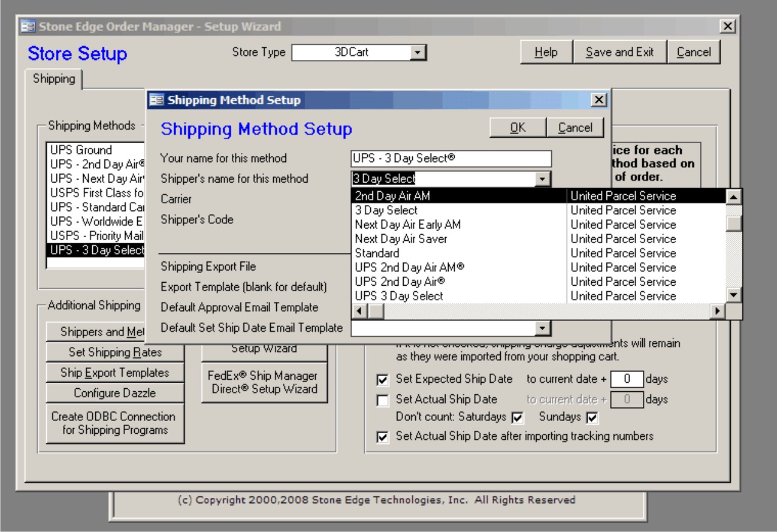Toggle the Saturdays don't-count checkbox

click(x=517, y=418)
